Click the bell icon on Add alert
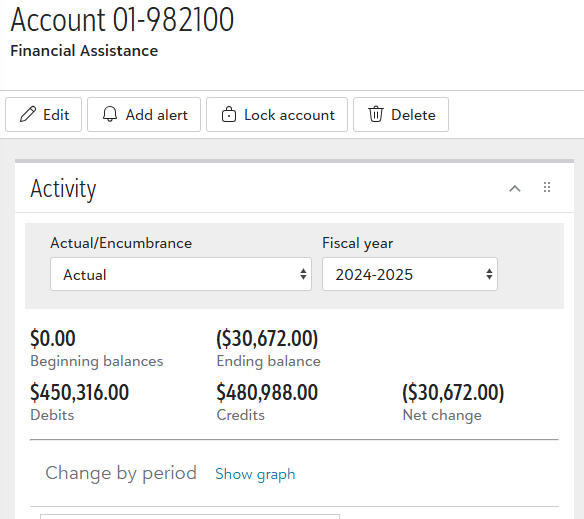 tap(110, 114)
